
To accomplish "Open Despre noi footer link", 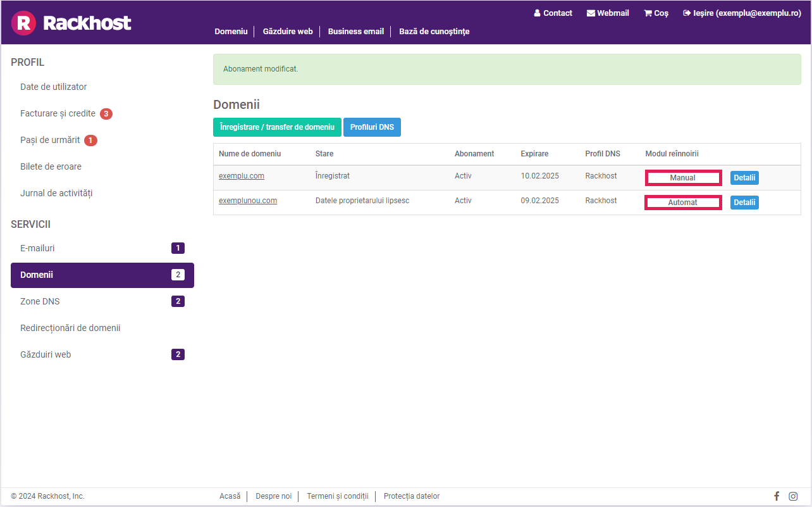I will click(x=274, y=496).
